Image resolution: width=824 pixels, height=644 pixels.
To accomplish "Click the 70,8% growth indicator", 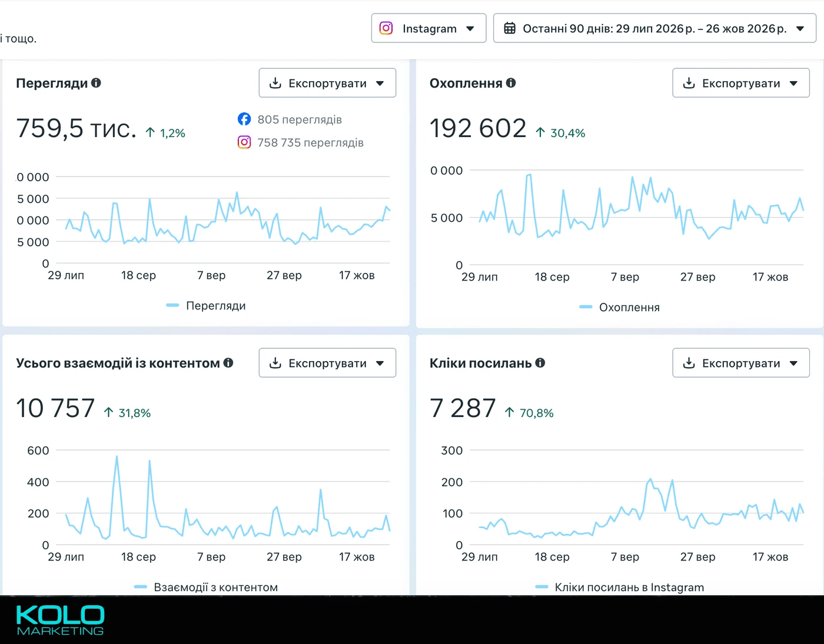I will coord(529,413).
